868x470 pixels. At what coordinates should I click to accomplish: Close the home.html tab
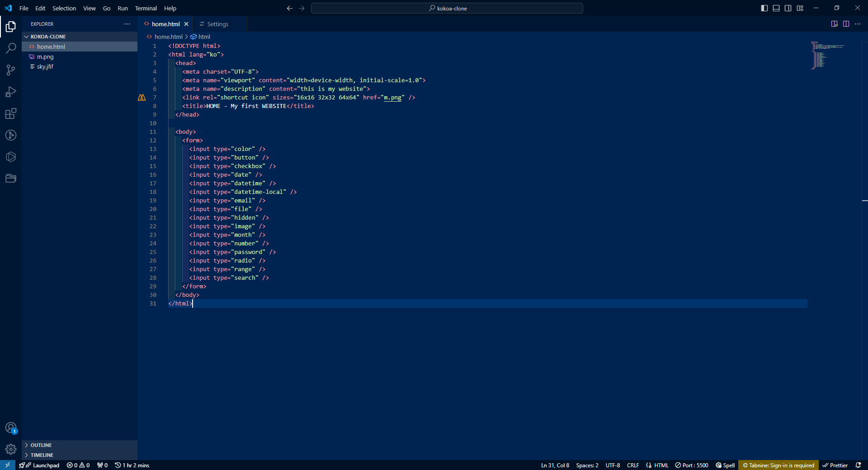click(186, 24)
